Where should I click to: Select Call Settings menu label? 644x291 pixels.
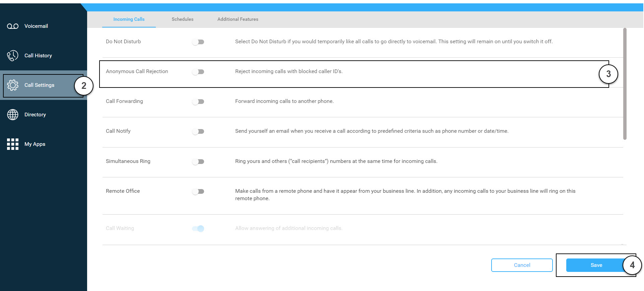tap(39, 85)
